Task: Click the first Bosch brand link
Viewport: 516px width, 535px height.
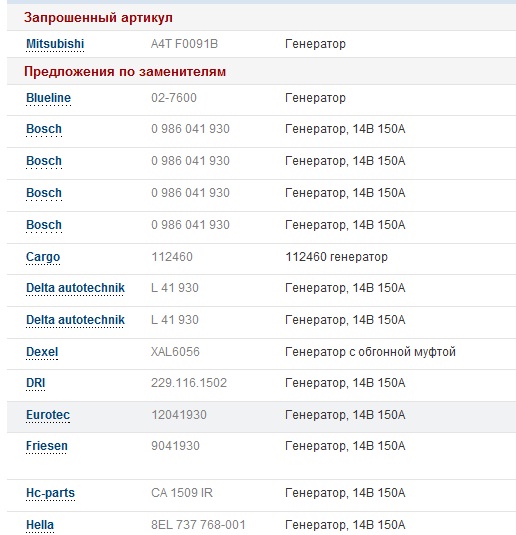Action: pos(44,129)
